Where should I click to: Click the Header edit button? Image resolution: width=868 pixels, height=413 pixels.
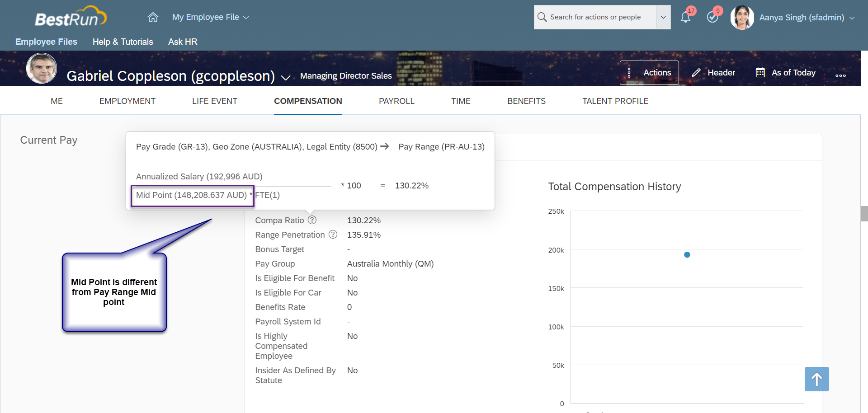pyautogui.click(x=713, y=73)
